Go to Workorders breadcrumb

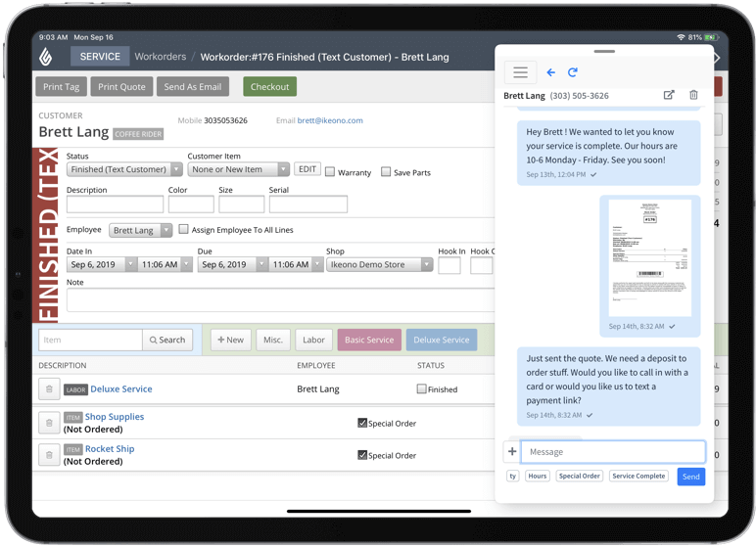coord(160,57)
